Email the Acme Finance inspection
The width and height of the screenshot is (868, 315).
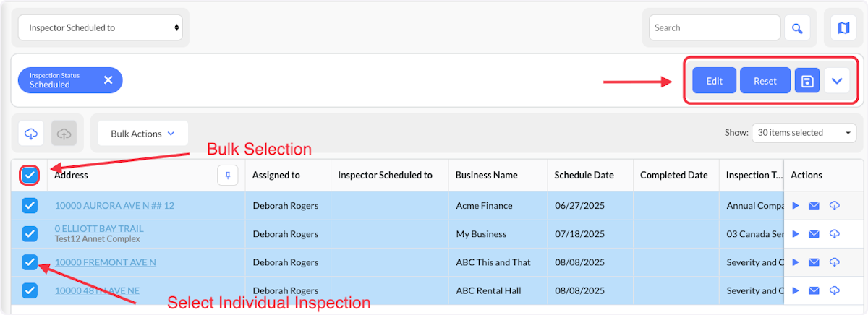814,206
